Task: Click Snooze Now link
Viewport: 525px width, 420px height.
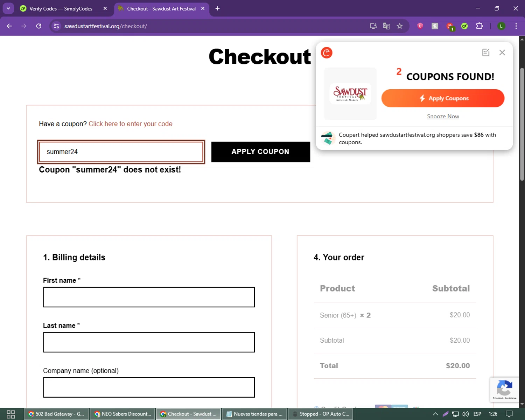Action: click(443, 117)
